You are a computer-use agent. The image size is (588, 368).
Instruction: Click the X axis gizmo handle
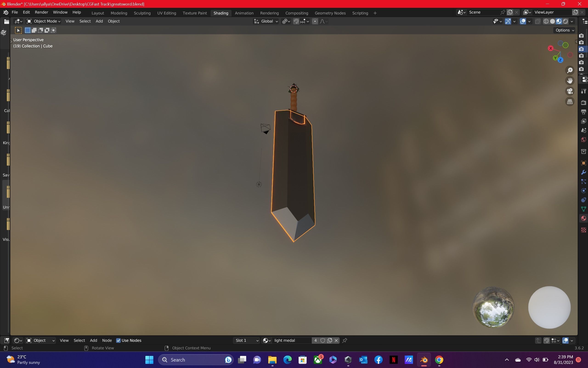click(x=551, y=49)
